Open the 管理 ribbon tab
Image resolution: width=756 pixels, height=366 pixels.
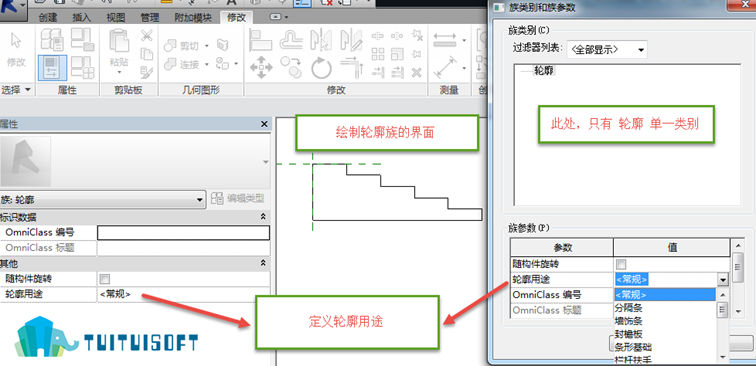pos(149,18)
